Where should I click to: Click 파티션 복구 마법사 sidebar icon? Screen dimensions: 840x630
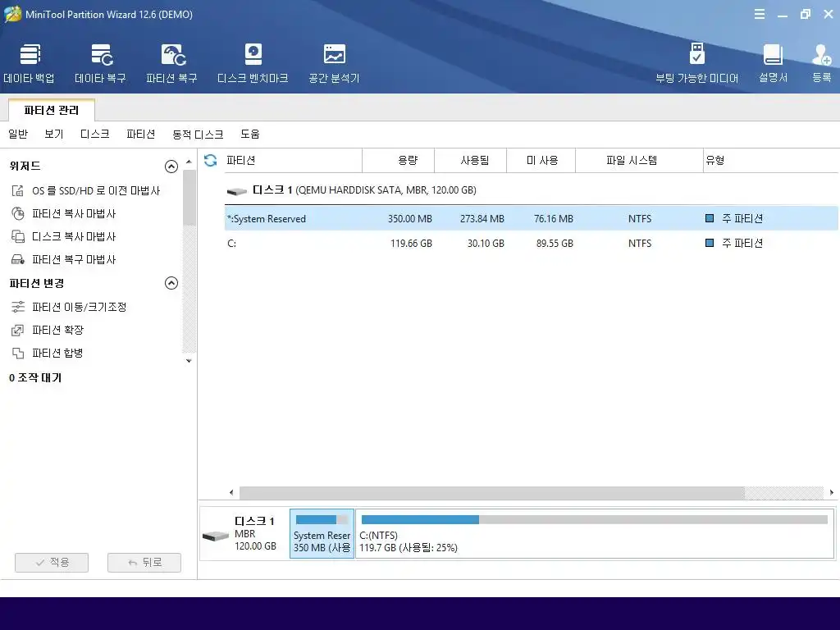pyautogui.click(x=18, y=260)
